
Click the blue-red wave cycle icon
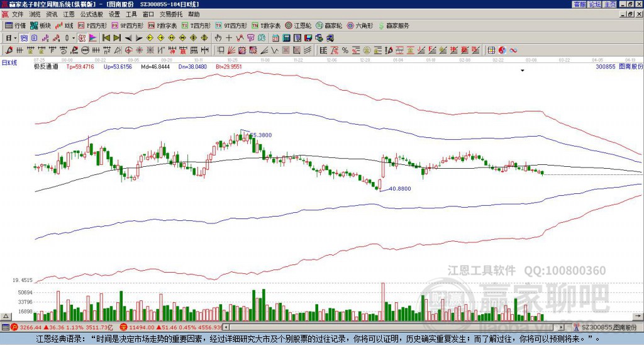coord(513,50)
